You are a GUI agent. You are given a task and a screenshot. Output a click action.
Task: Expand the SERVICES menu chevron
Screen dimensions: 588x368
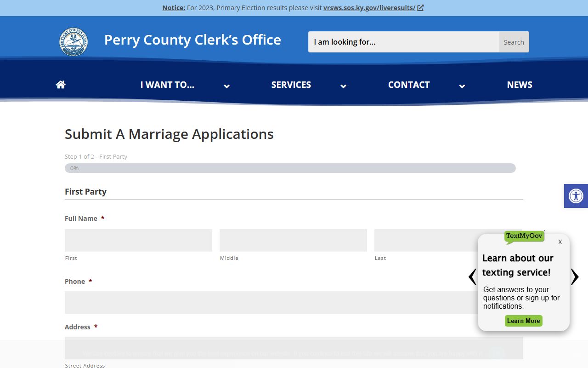[343, 86]
